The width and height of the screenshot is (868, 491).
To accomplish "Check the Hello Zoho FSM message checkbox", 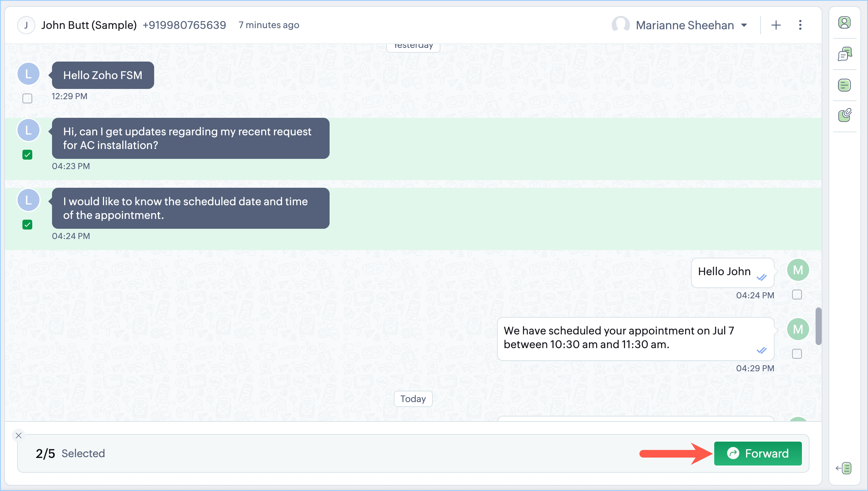I will tap(27, 98).
